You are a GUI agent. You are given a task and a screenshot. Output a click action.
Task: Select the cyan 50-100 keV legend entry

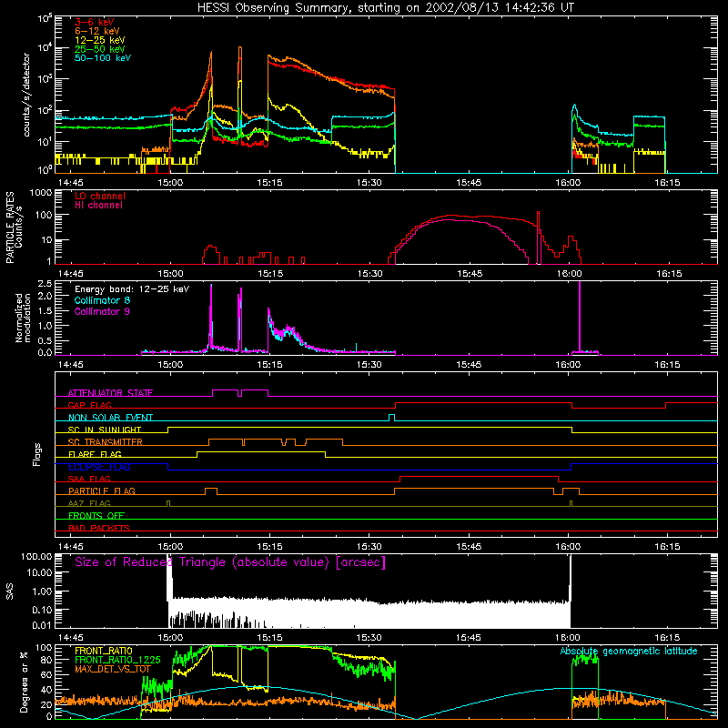tap(103, 58)
